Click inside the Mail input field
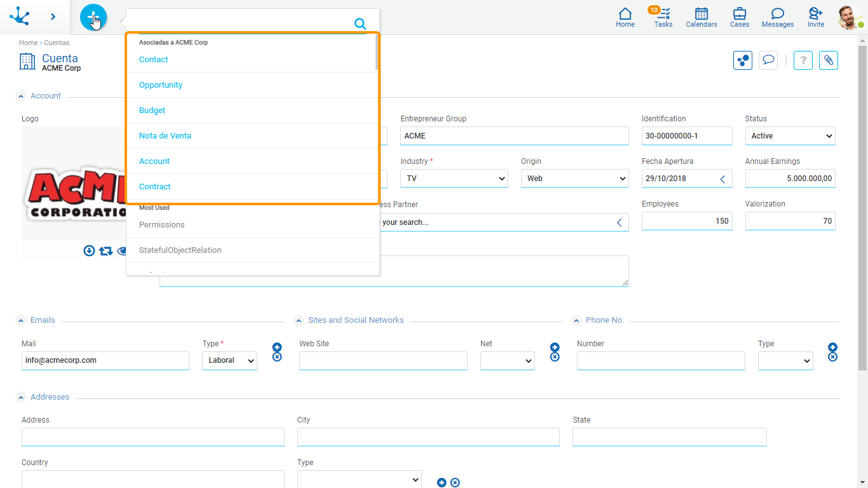The image size is (868, 488). (105, 360)
